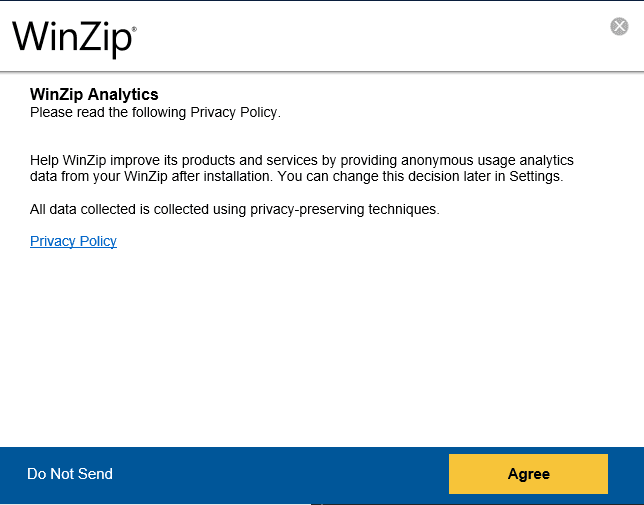Close the WinZip Analytics dialog
Viewport: 644px width, 505px height.
[x=620, y=27]
